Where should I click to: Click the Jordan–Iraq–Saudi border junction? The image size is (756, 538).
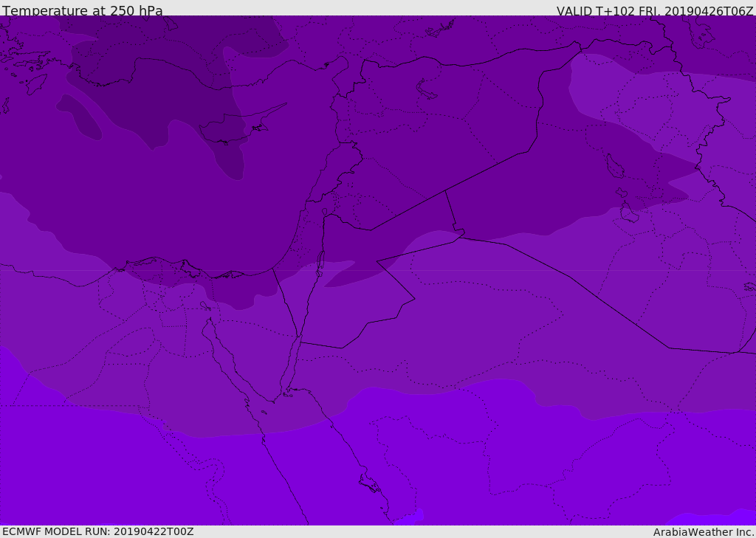461,235
